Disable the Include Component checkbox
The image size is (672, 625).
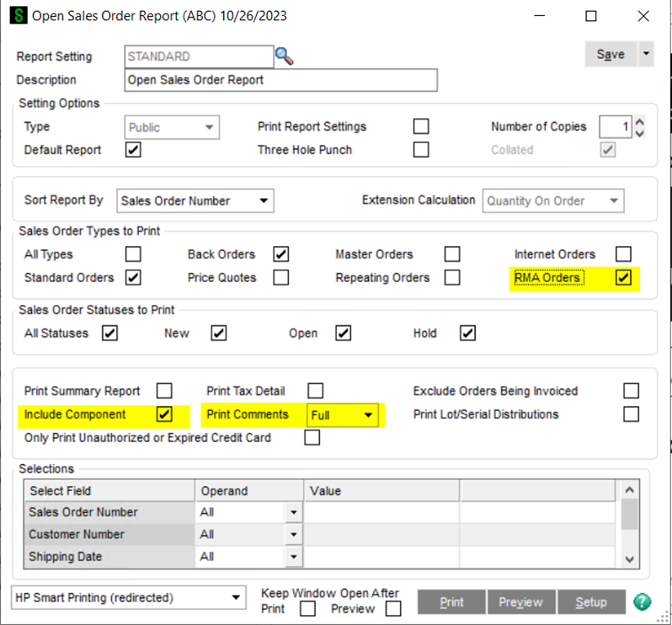coord(165,414)
